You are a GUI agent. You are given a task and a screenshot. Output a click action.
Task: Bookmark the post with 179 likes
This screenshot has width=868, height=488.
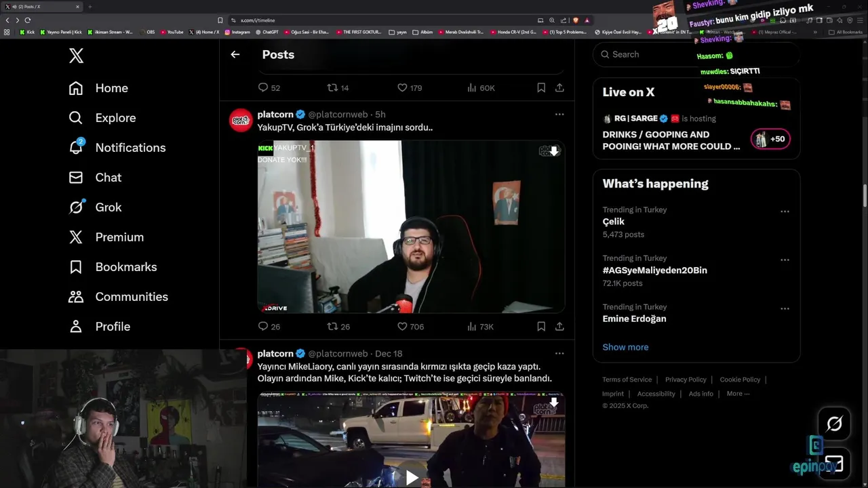point(541,87)
